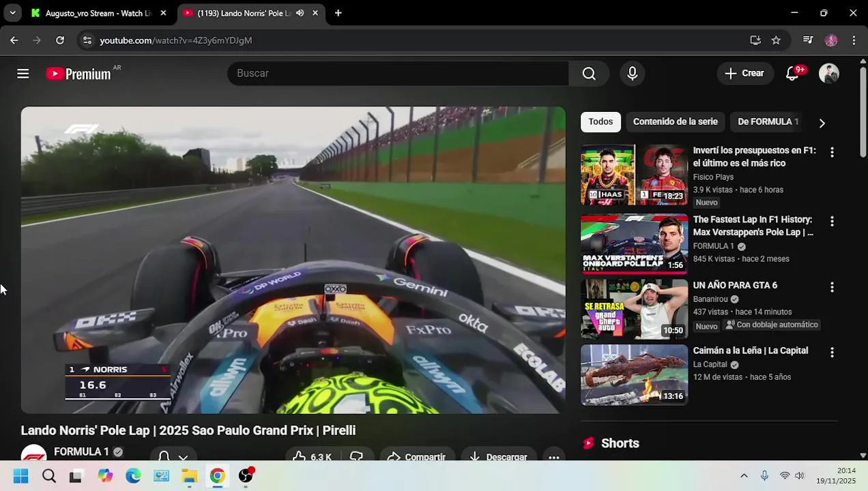Select the Todos filter chip

[x=601, y=122]
